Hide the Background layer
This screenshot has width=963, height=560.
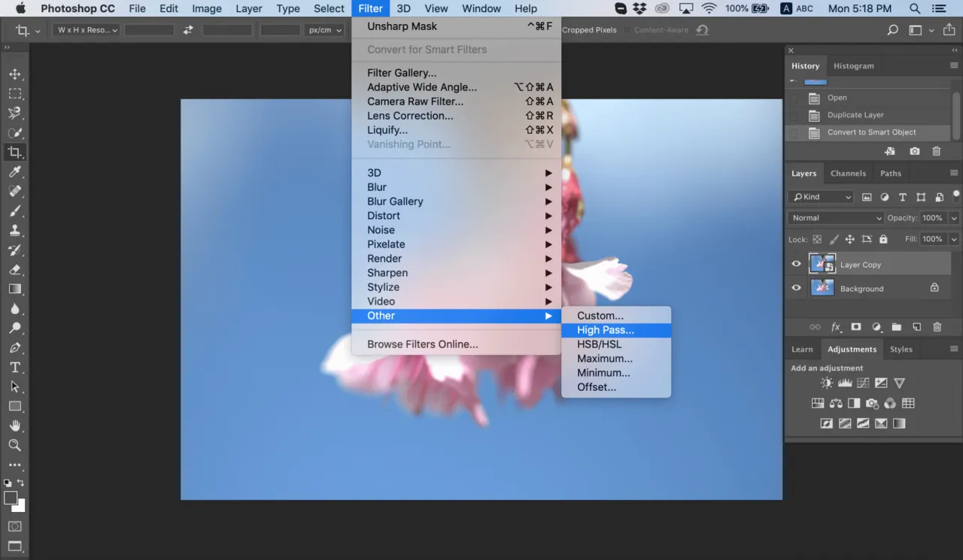pyautogui.click(x=795, y=288)
